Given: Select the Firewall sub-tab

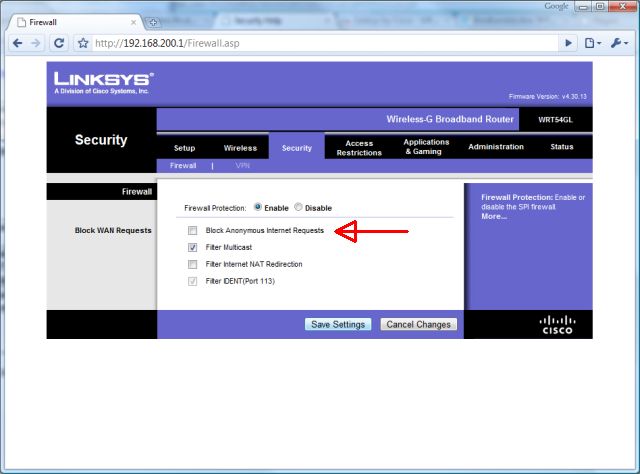Looking at the screenshot, I should tap(183, 165).
